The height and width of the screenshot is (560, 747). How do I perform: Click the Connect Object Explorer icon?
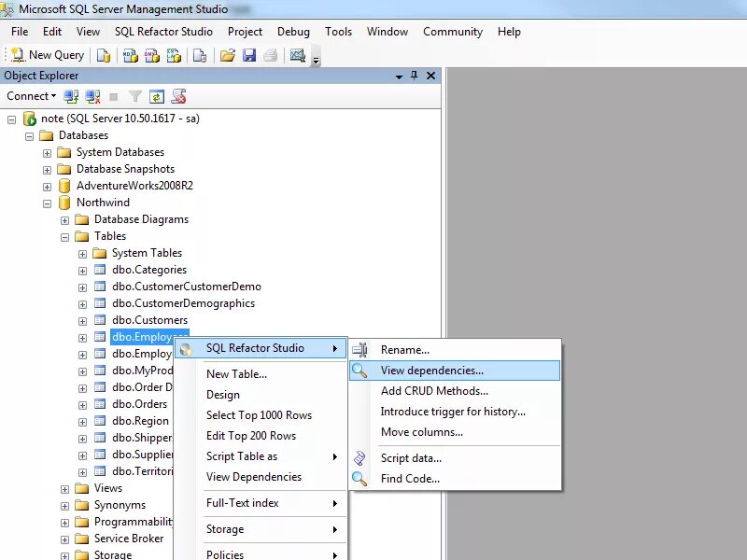pos(72,97)
